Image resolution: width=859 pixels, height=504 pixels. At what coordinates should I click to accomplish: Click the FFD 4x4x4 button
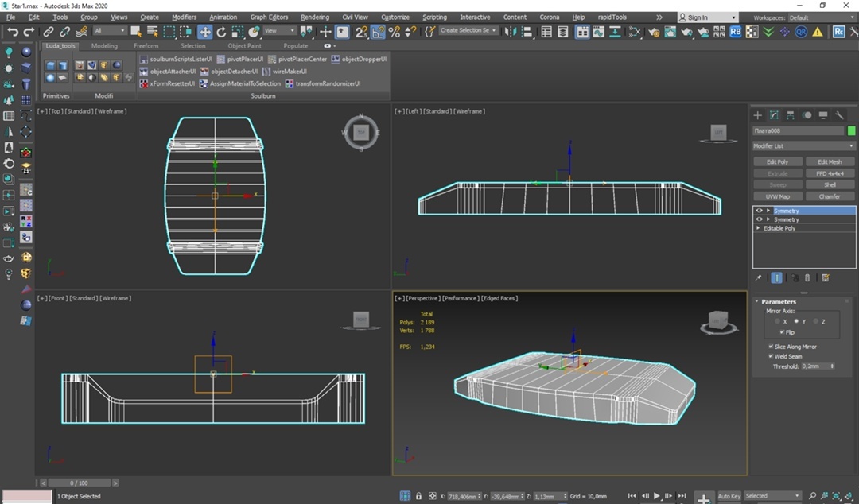point(830,173)
